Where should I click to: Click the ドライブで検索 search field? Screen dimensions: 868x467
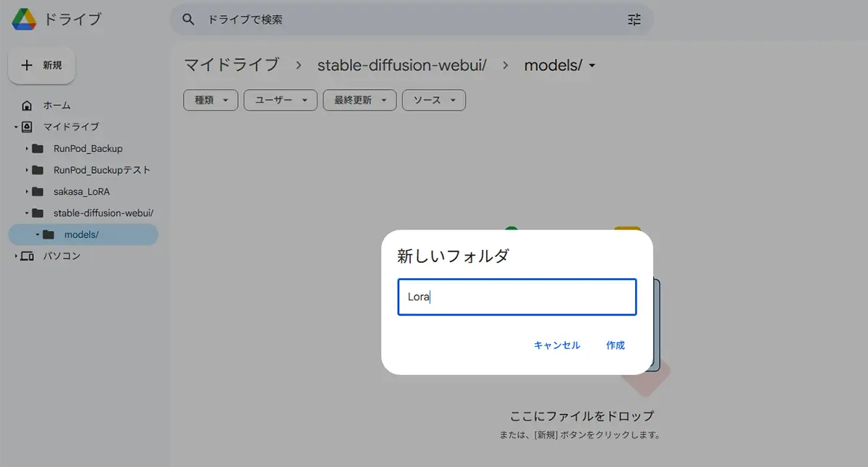(x=412, y=20)
